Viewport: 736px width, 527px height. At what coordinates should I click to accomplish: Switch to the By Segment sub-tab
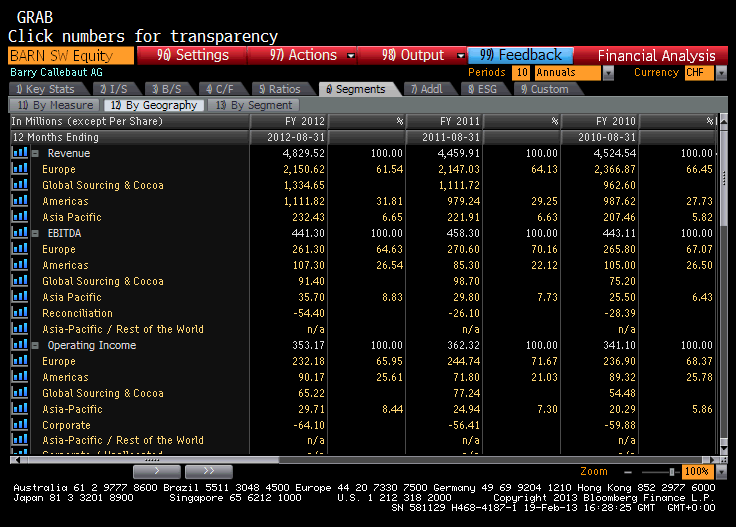(254, 105)
